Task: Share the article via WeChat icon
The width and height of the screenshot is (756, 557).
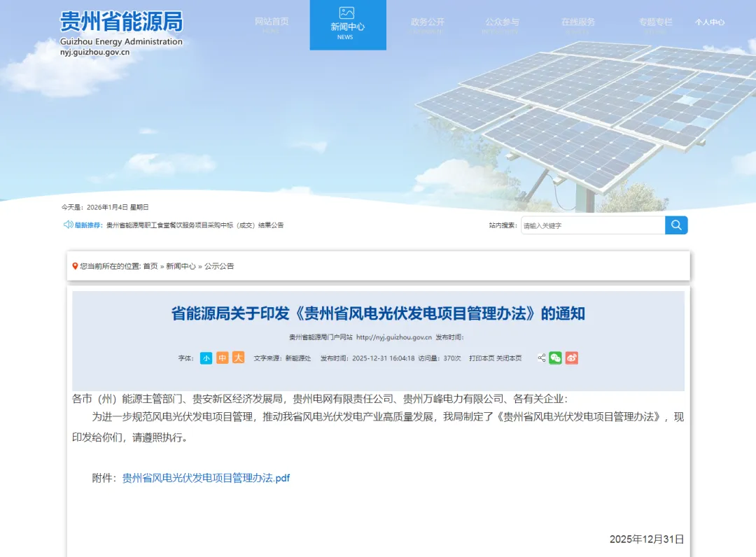Action: point(555,358)
